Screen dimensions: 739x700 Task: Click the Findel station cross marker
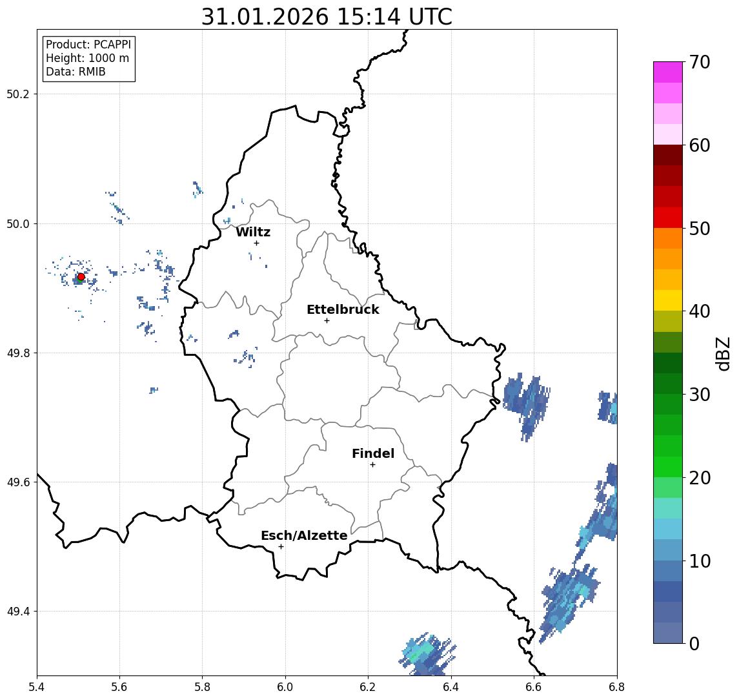372,465
